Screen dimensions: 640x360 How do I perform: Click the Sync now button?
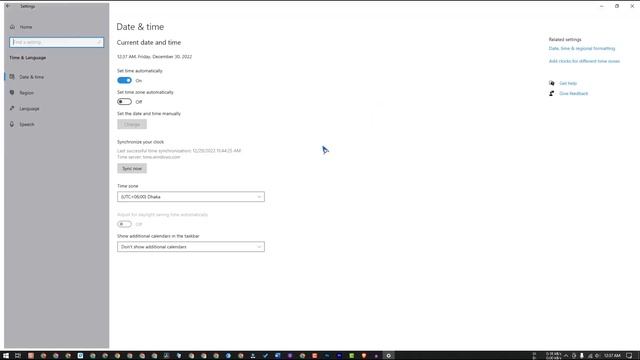pos(132,169)
